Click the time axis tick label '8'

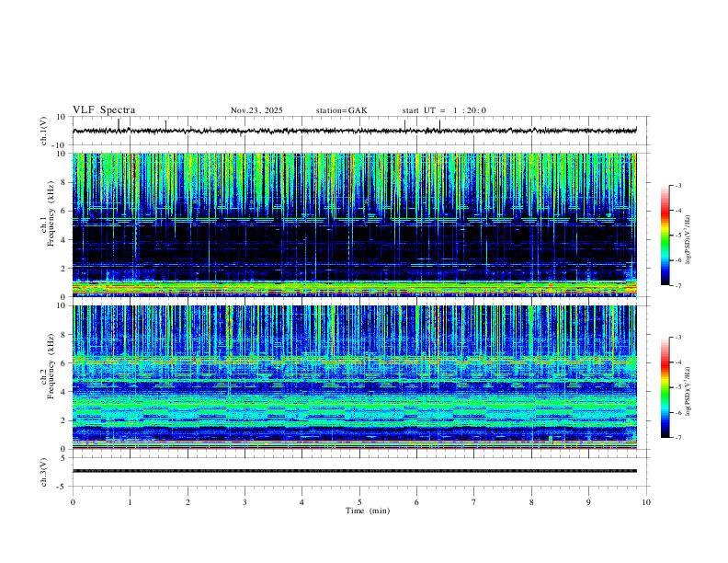click(531, 502)
